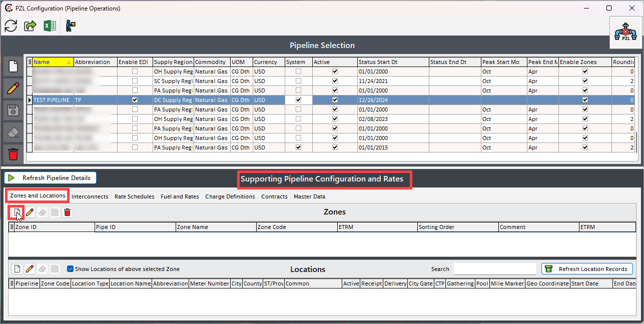644x324 pixels.
Task: Toggle Active checkbox for TEST PIPELINE row
Action: point(335,100)
